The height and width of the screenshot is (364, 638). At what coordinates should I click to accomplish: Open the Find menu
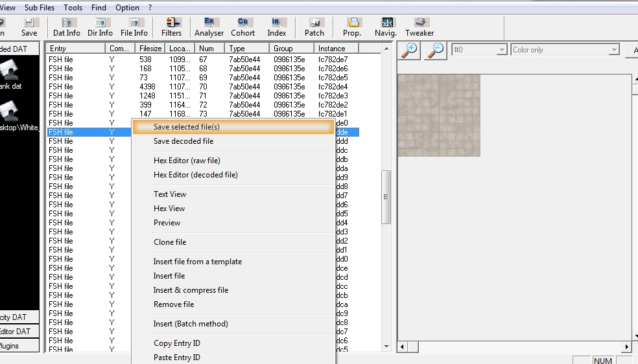coord(99,7)
